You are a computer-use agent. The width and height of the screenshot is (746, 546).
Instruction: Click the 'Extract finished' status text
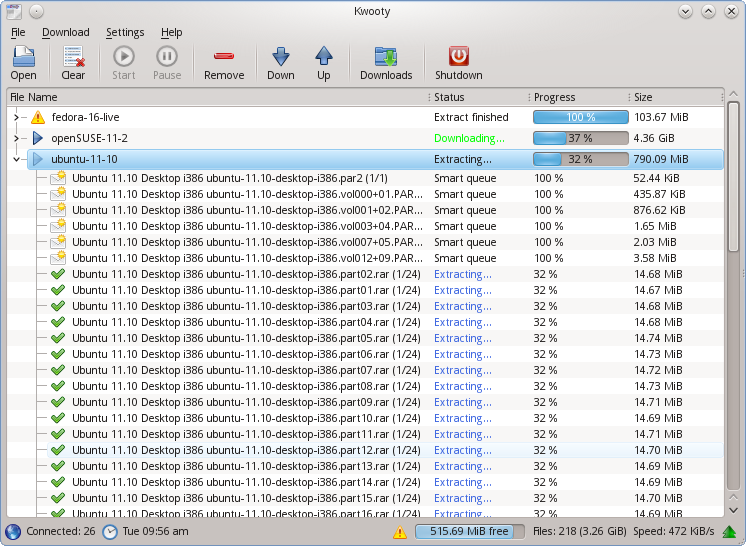click(471, 117)
